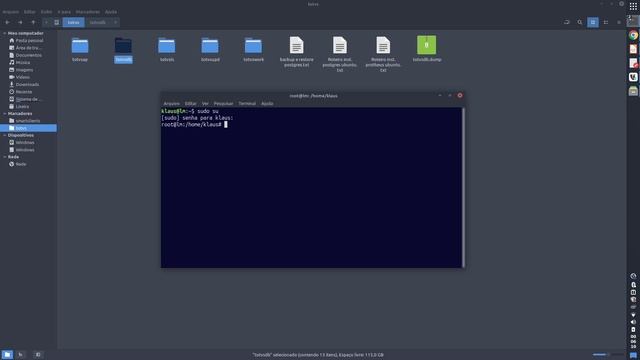The width and height of the screenshot is (640, 360).
Task: Go back in file manager history
Action: (x=7, y=22)
